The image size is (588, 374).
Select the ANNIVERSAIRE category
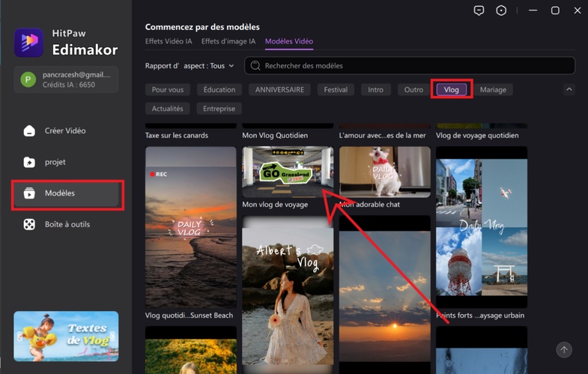pos(279,90)
